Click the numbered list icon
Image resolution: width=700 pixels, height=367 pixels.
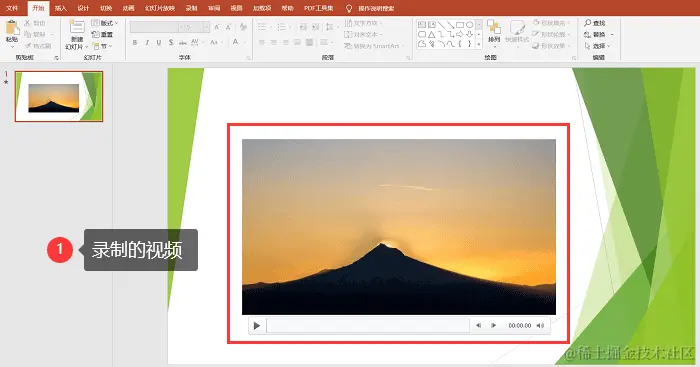281,27
